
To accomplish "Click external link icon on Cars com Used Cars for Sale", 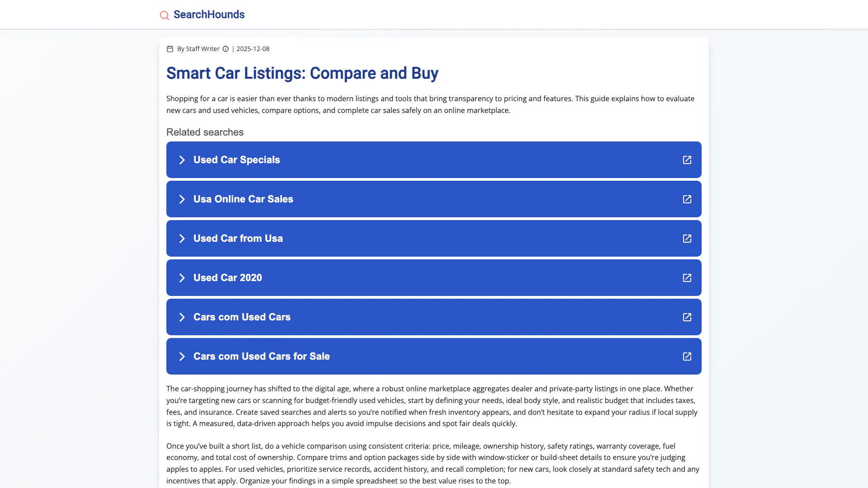I will [687, 357].
